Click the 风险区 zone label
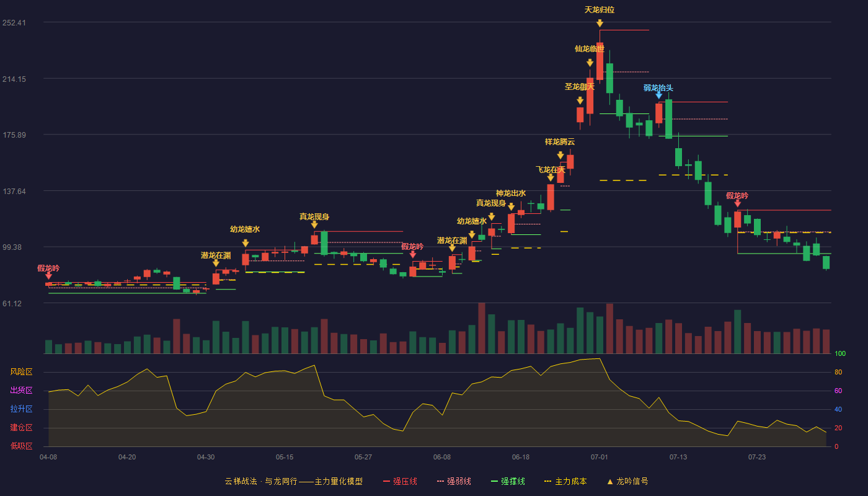Image resolution: width=868 pixels, height=496 pixels. (21, 372)
